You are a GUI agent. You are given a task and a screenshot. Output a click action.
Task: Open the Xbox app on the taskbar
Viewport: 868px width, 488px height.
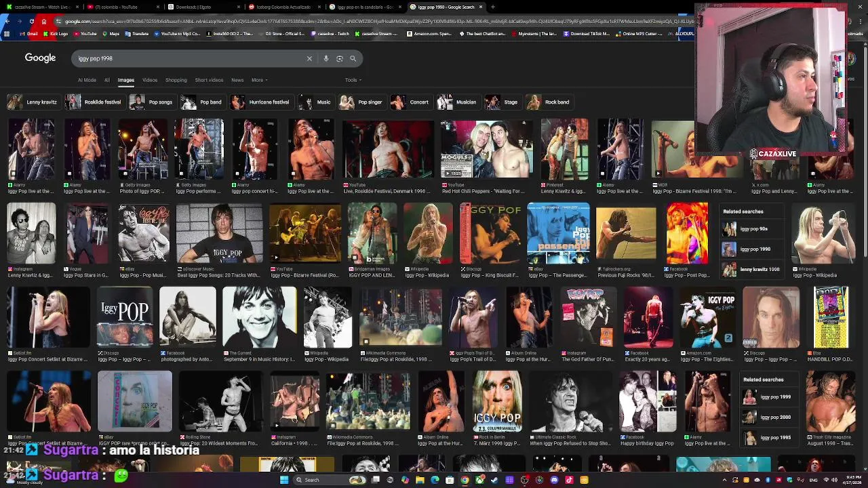click(x=479, y=480)
